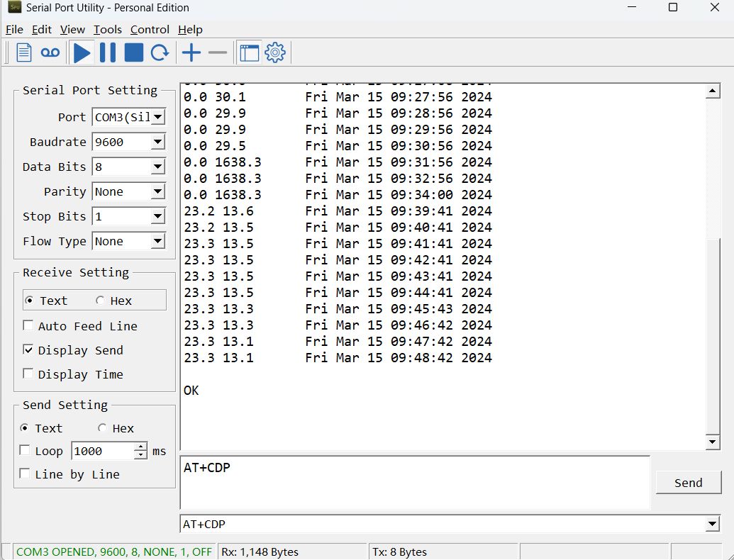Image resolution: width=734 pixels, height=560 pixels.
Task: Toggle the window layout icon
Action: (250, 52)
